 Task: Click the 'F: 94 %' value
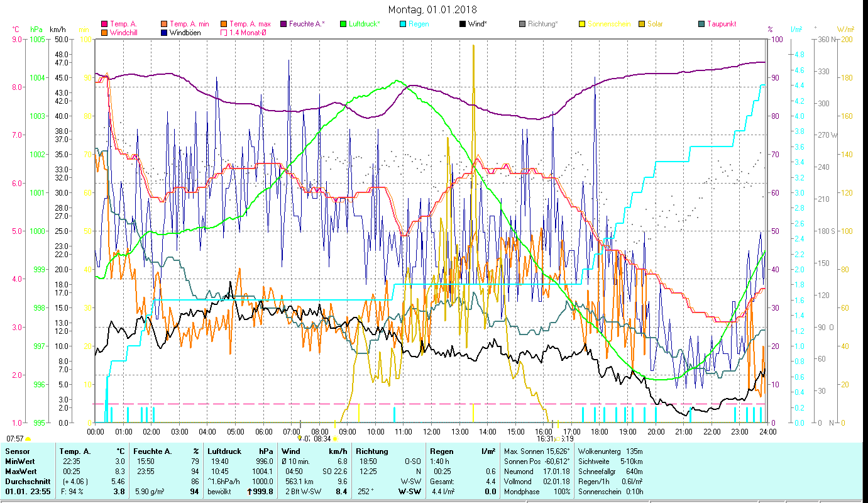pyautogui.click(x=72, y=491)
